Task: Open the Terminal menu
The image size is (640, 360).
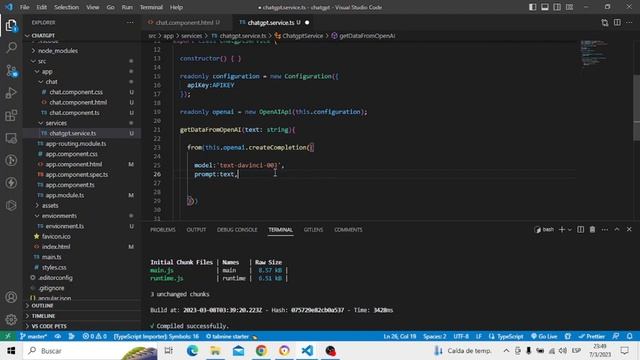Action: click(x=151, y=7)
